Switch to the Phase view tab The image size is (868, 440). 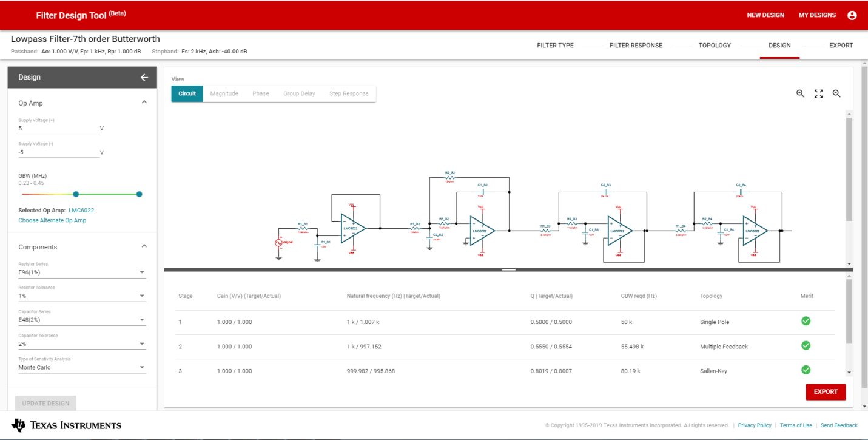(261, 93)
